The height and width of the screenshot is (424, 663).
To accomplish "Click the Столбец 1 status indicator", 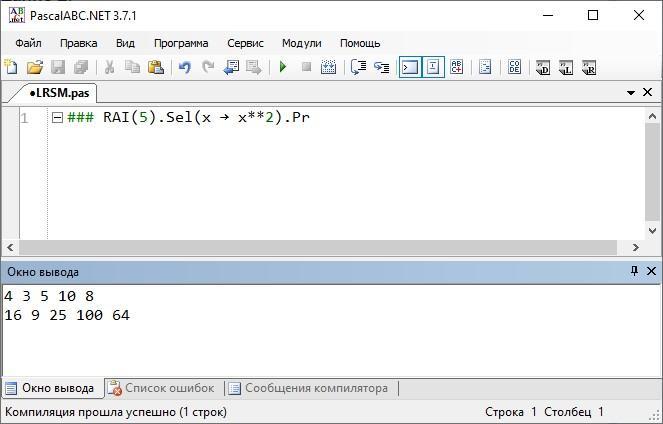I will [574, 412].
